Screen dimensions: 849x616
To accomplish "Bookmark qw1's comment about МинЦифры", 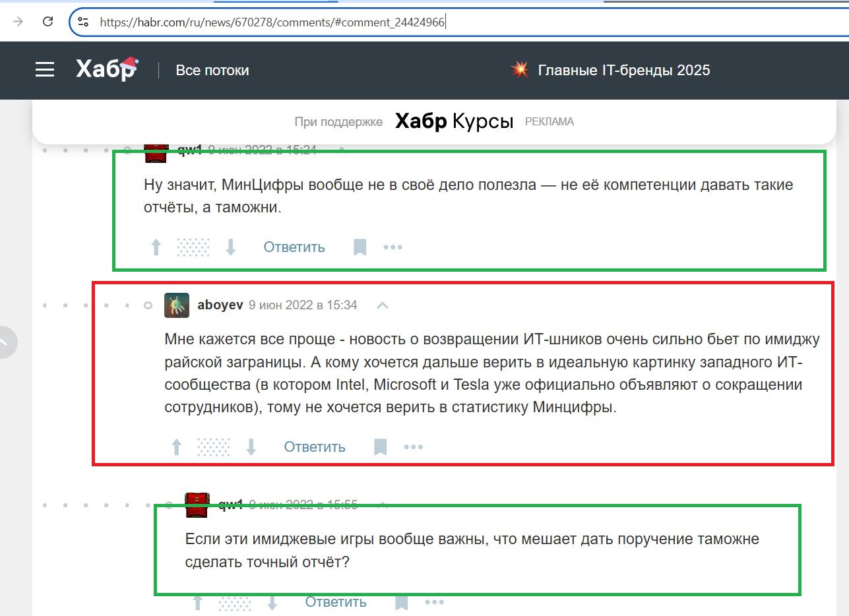I will coord(360,247).
